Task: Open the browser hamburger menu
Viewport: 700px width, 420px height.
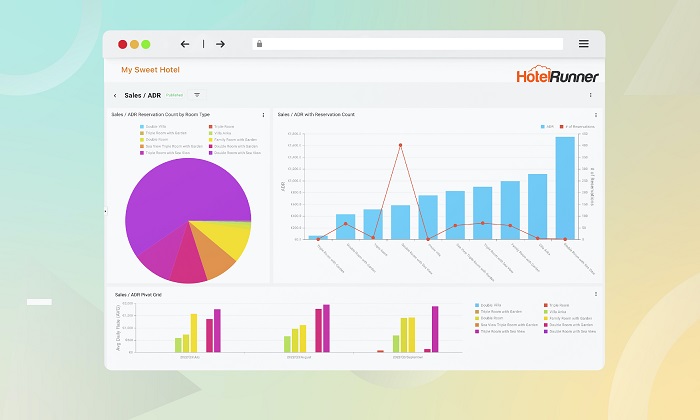Action: pyautogui.click(x=583, y=43)
